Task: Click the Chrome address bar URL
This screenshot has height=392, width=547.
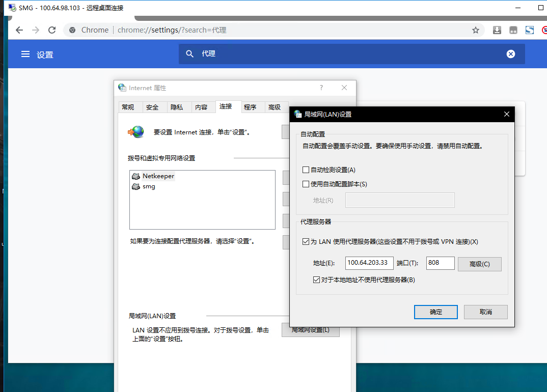Action: tap(172, 31)
